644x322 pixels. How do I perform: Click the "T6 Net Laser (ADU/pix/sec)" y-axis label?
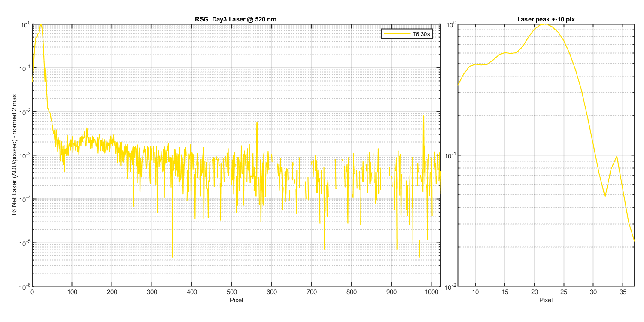[x=14, y=155]
